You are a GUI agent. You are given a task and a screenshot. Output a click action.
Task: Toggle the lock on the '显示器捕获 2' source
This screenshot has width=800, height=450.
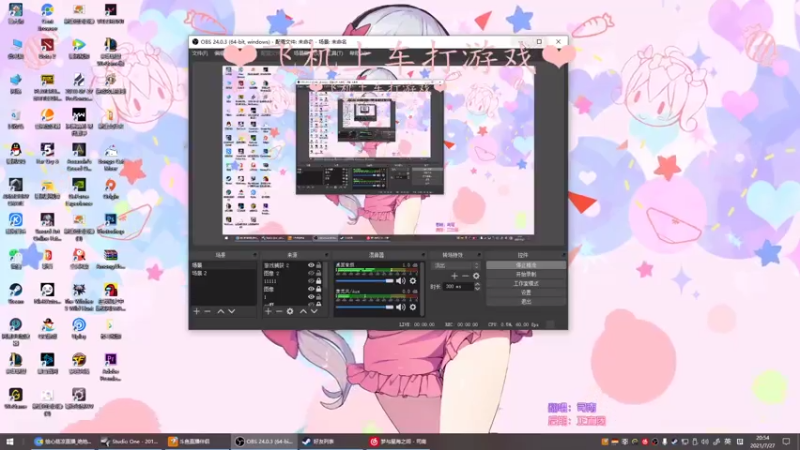318,265
